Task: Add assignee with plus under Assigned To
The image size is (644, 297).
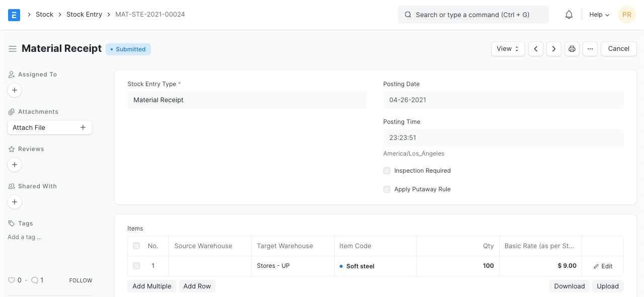Action: [15, 90]
